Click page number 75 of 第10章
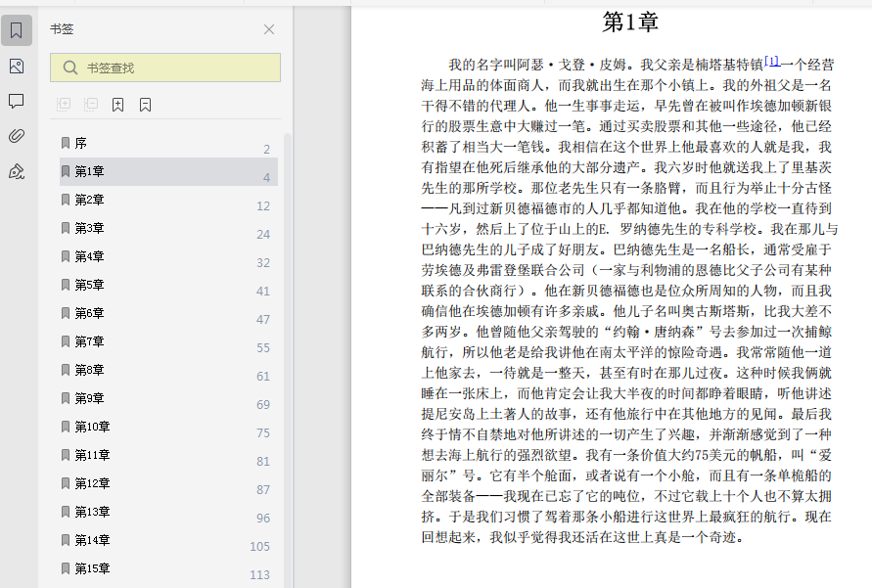The image size is (872, 588). point(263,433)
